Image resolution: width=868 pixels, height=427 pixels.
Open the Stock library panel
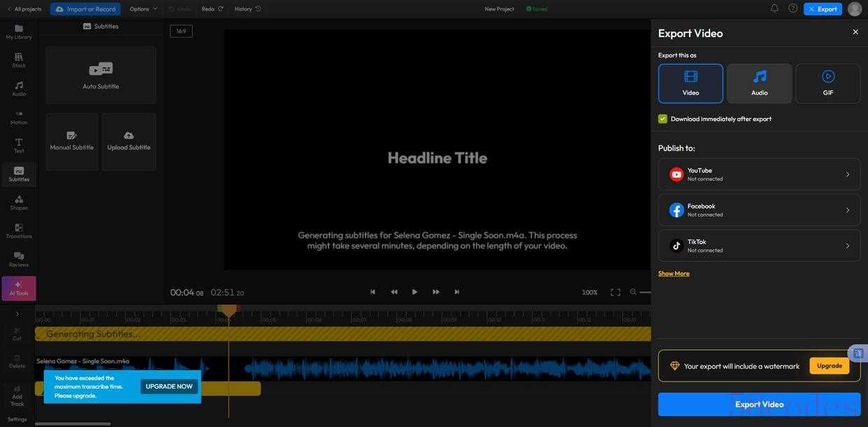click(19, 60)
